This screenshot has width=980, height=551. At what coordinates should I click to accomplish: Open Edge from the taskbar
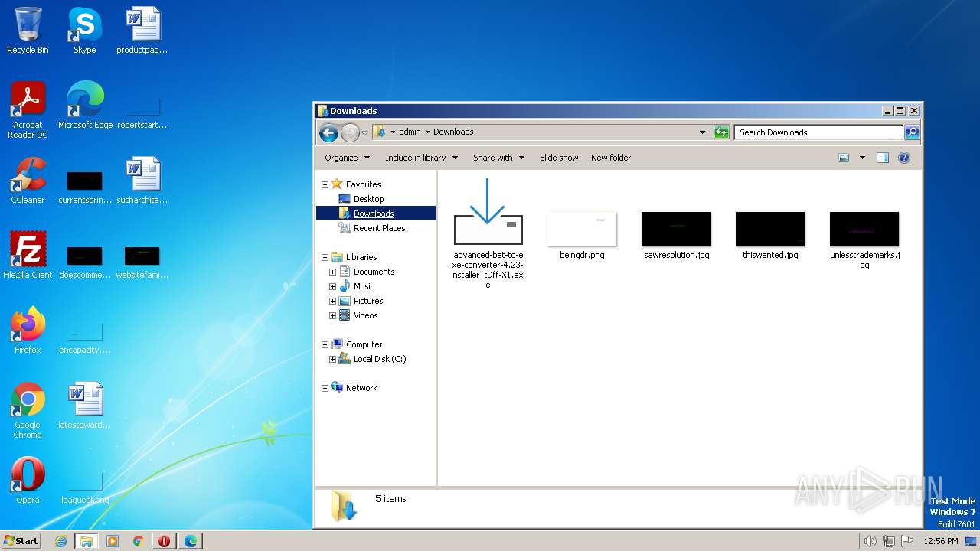pyautogui.click(x=191, y=541)
